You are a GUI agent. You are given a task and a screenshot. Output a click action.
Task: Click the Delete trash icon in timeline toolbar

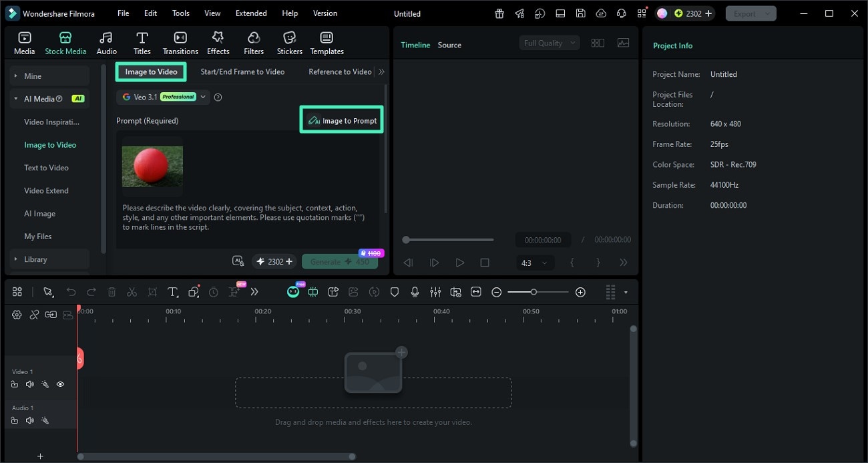112,292
